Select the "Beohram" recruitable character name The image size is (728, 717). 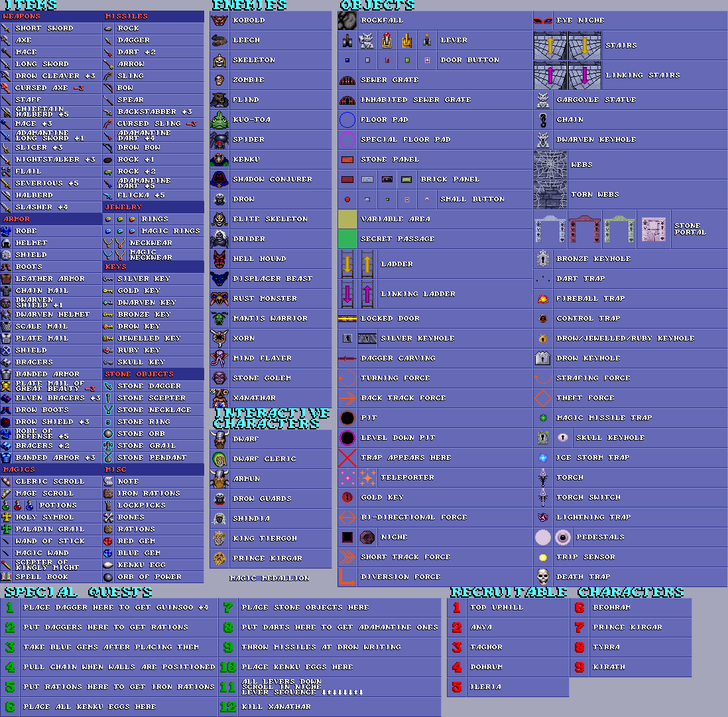click(x=611, y=608)
